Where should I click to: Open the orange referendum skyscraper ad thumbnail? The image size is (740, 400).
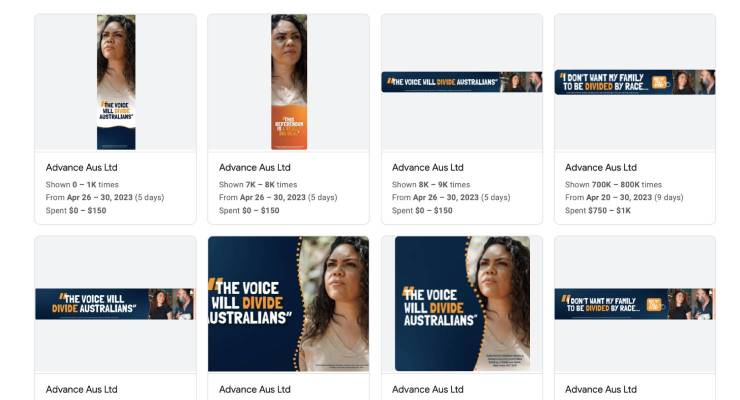pos(289,82)
